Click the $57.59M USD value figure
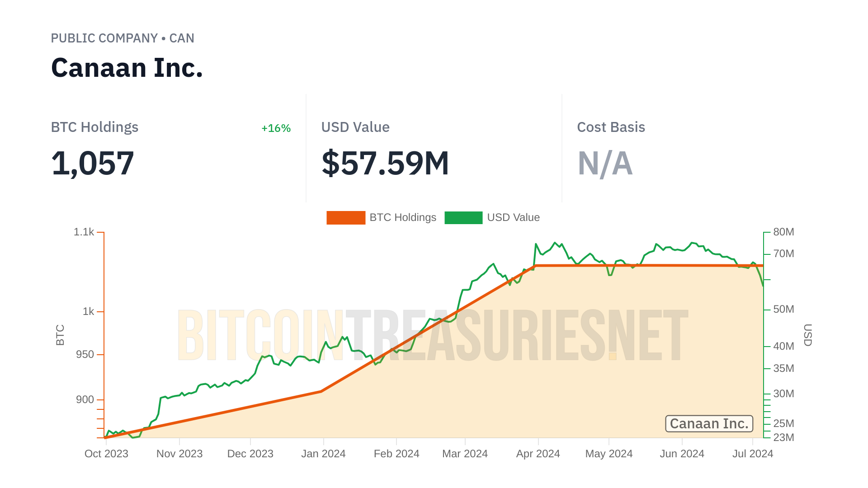This screenshot has width=868, height=488. (385, 163)
